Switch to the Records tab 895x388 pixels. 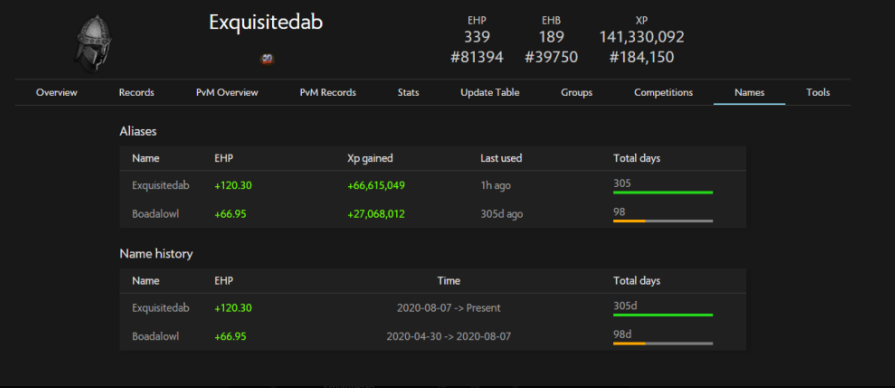click(136, 92)
